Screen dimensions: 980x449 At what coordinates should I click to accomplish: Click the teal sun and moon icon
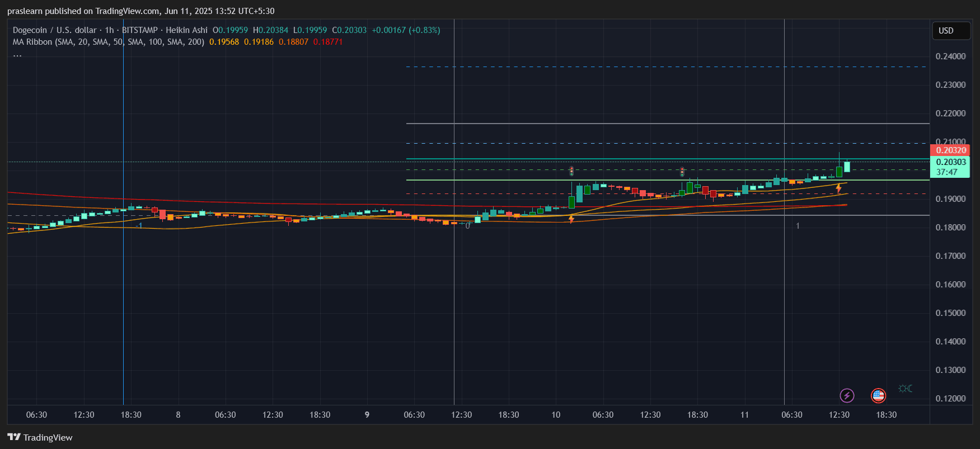tap(905, 389)
